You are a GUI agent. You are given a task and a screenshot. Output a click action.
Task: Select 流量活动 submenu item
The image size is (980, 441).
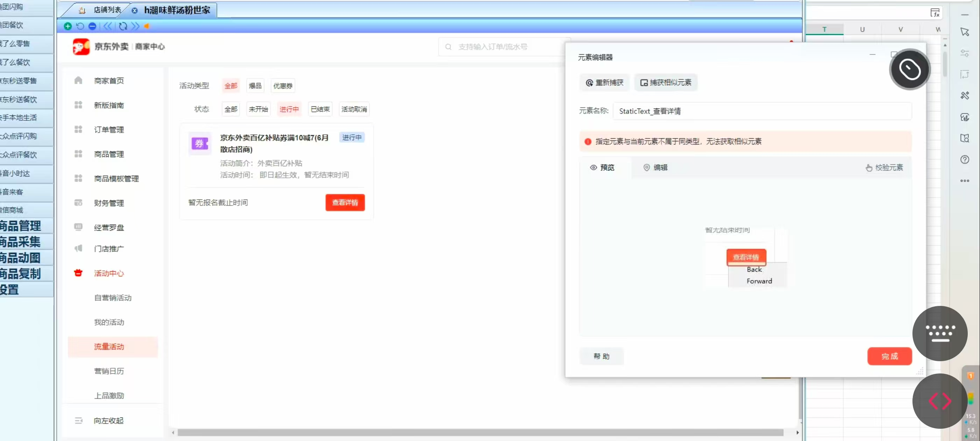(x=113, y=346)
